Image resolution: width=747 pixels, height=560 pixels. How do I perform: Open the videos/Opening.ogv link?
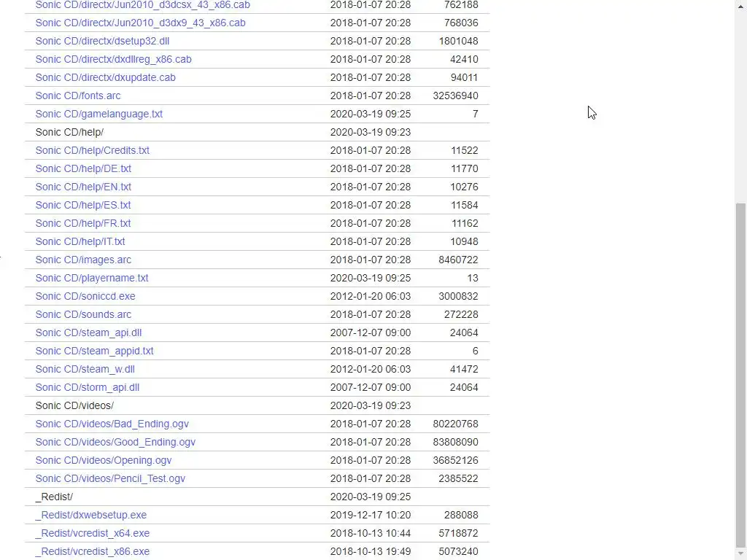click(104, 461)
